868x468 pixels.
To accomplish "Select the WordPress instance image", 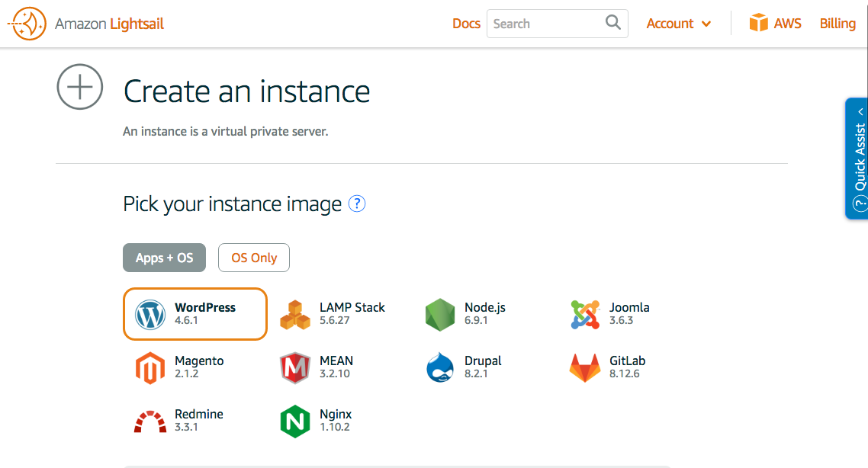I will coord(195,314).
